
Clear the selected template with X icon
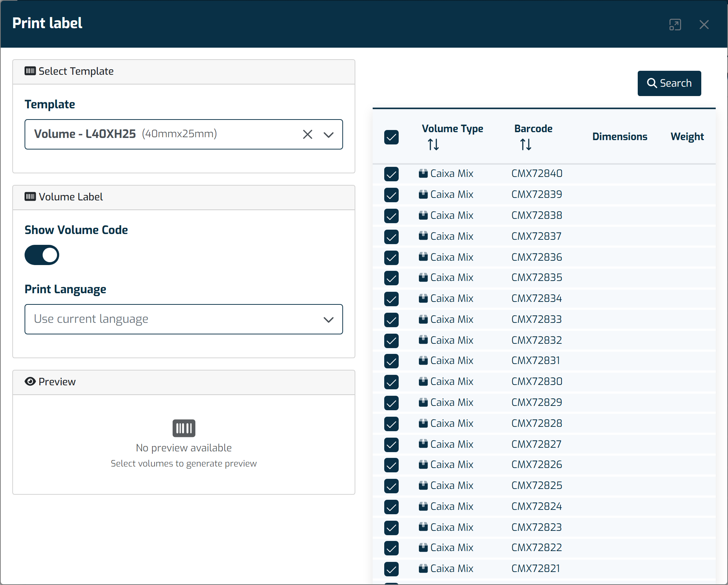tap(307, 134)
